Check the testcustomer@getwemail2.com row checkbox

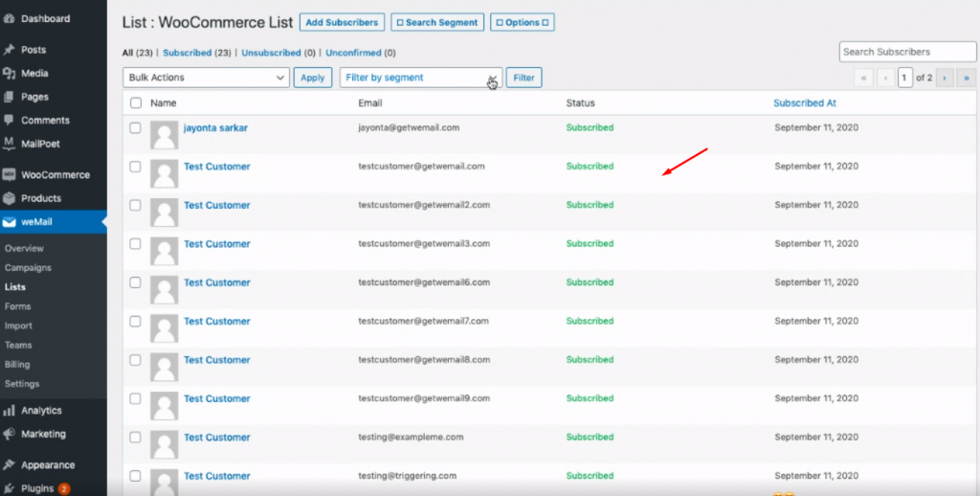coord(135,205)
